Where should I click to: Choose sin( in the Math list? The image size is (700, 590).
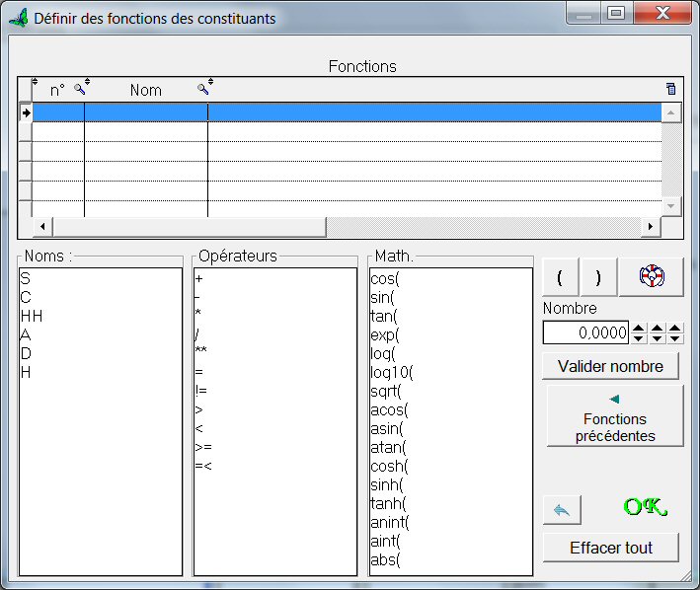pos(383,297)
